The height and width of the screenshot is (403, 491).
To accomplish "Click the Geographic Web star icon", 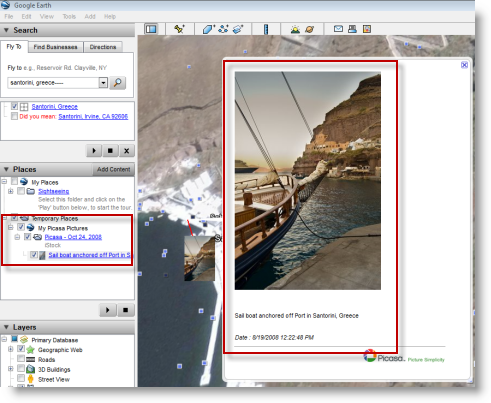I will click(30, 349).
